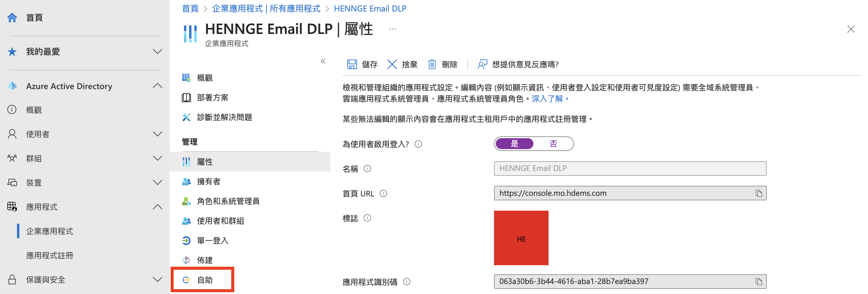Open 企業應用程式 in left navigation
The height and width of the screenshot is (294, 868).
point(49,231)
